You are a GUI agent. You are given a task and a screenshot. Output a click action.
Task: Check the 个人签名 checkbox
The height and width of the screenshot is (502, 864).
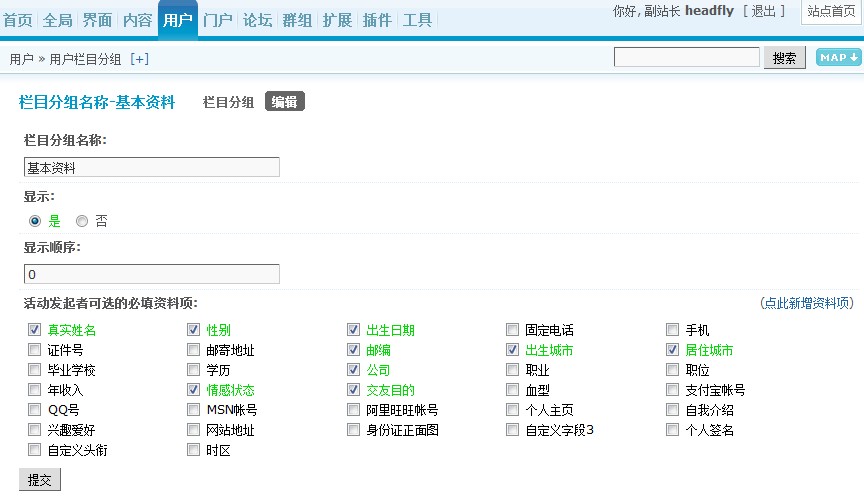pos(672,429)
